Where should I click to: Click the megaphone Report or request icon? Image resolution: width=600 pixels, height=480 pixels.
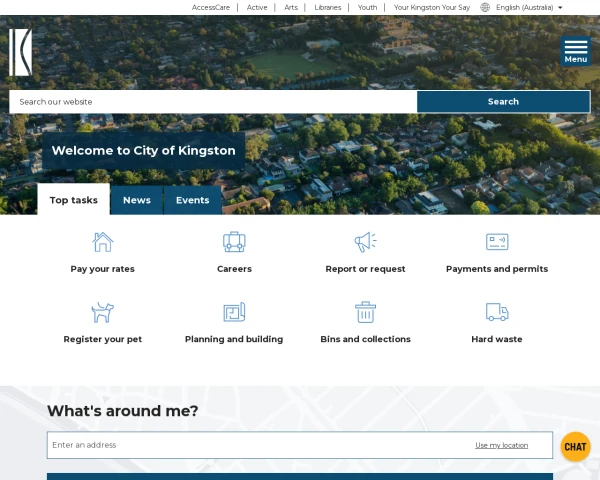click(365, 242)
